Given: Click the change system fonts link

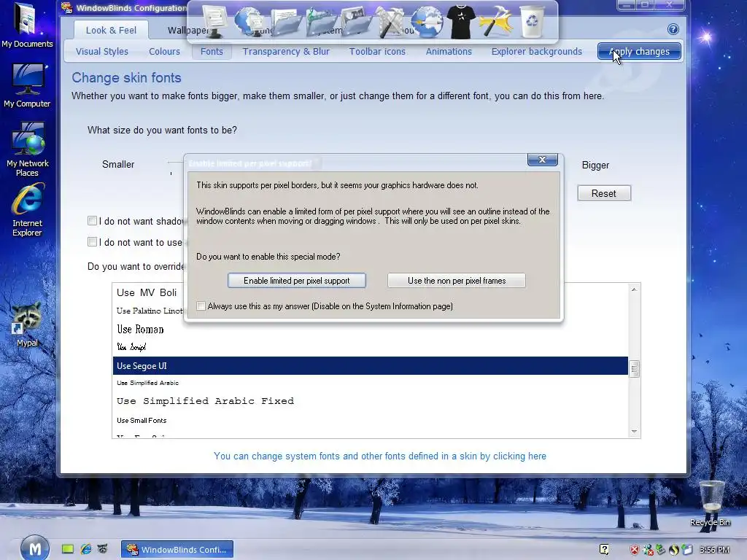Looking at the screenshot, I should (379, 456).
